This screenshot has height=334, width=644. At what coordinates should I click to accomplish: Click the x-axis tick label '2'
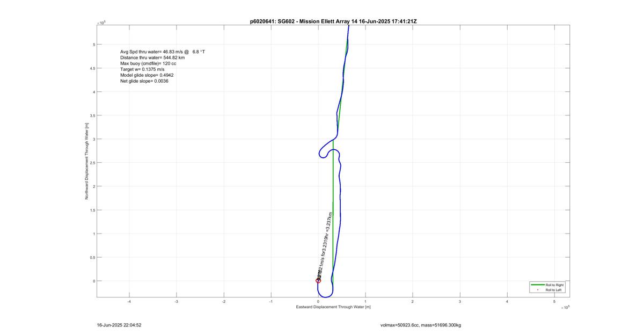point(413,302)
